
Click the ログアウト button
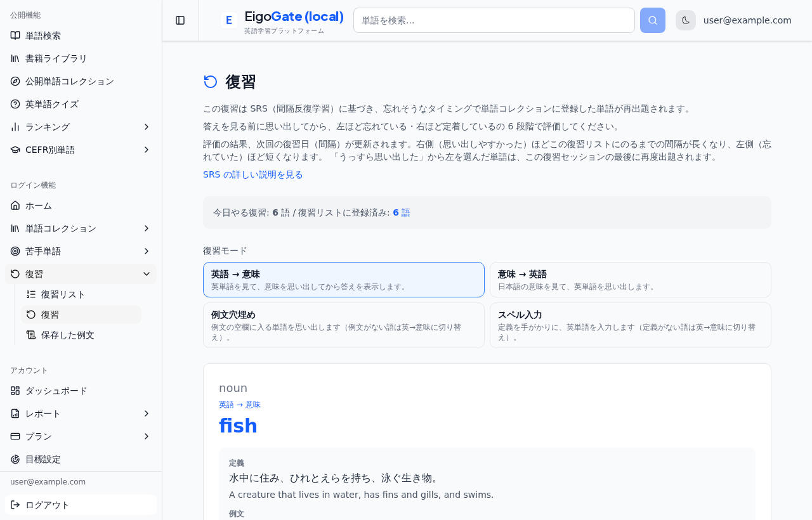81,505
